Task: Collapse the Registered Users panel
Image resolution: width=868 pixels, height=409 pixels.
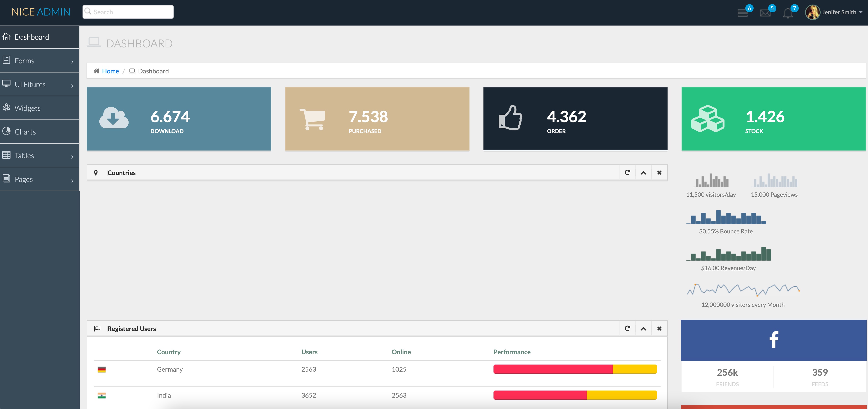Action: tap(643, 329)
